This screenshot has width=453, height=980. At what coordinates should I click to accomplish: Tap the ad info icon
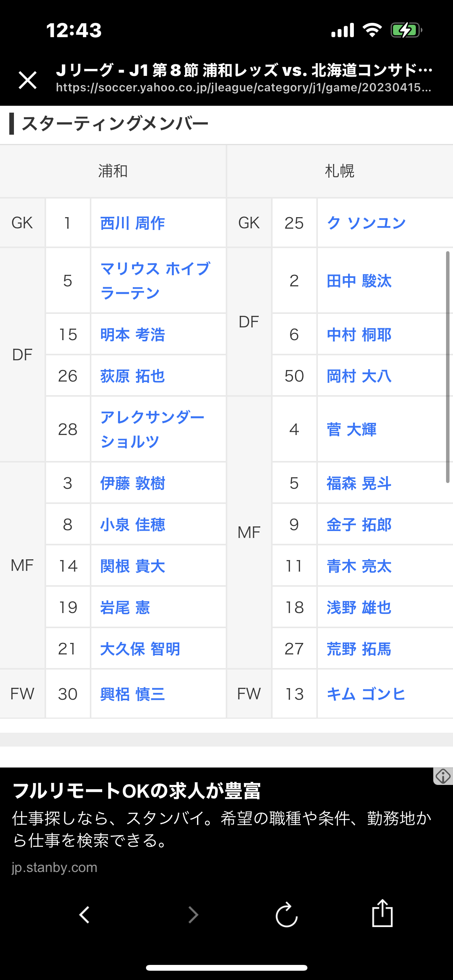point(443,776)
